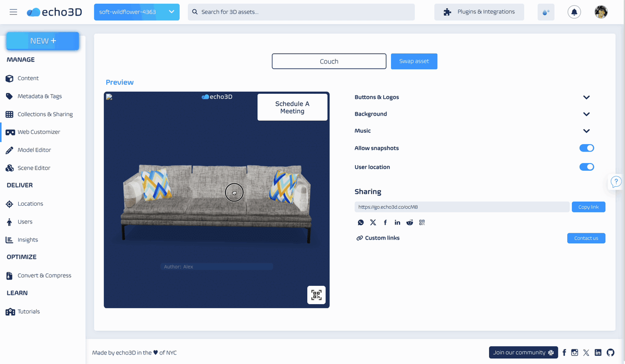Screen dimensions: 625x364
Task: Open the Tutorials section
Action: click(x=29, y=311)
